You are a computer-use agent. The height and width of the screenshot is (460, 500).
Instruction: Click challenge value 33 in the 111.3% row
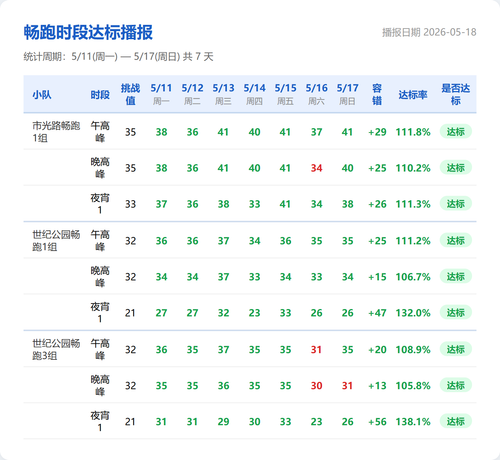point(130,204)
